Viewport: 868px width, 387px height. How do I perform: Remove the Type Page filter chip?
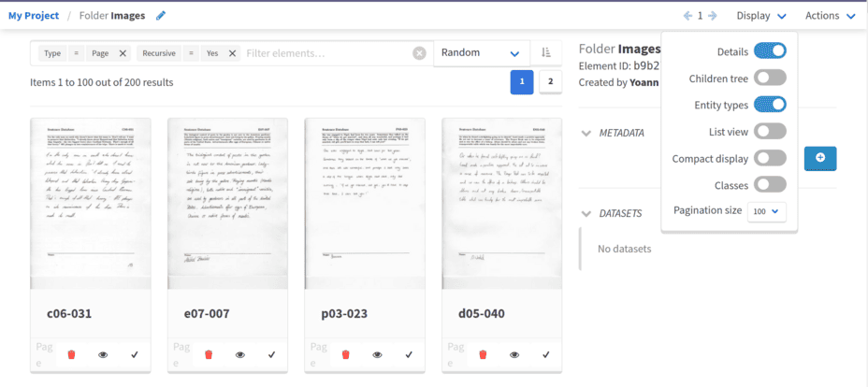123,53
